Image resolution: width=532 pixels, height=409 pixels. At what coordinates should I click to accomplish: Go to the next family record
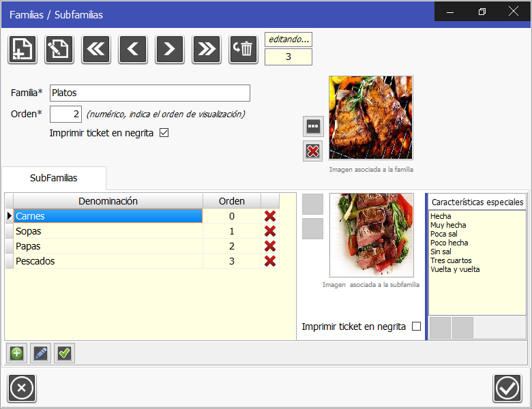click(x=170, y=49)
